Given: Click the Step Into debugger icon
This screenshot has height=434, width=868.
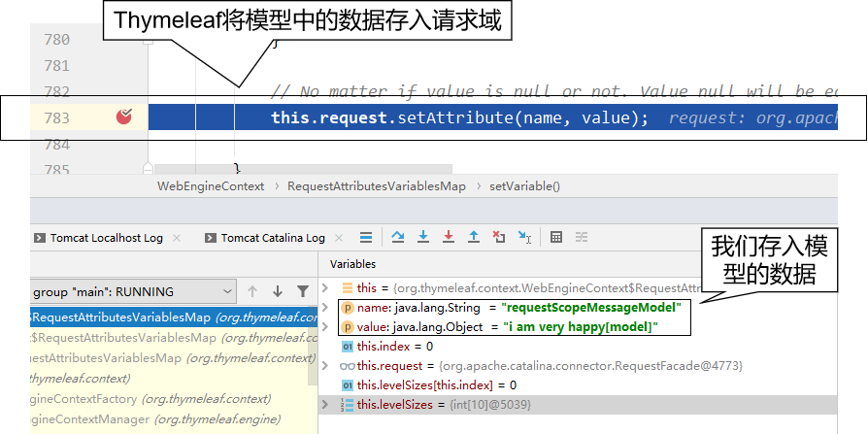Looking at the screenshot, I should (423, 237).
